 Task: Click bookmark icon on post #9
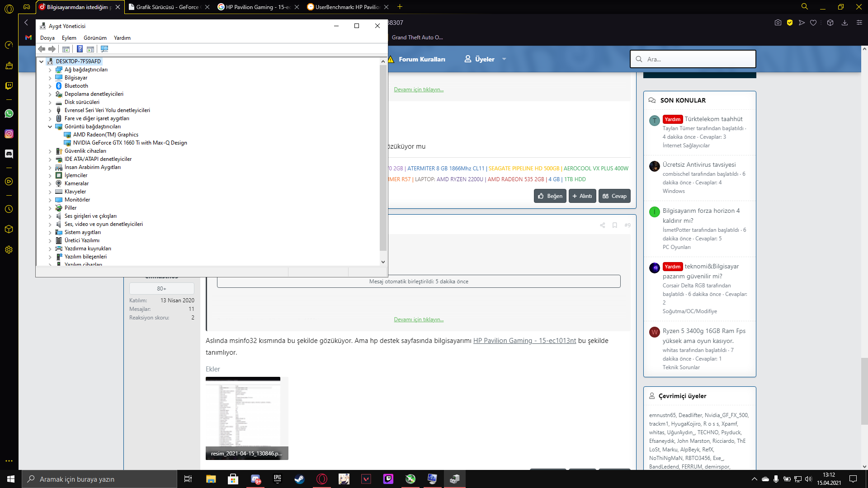point(615,225)
